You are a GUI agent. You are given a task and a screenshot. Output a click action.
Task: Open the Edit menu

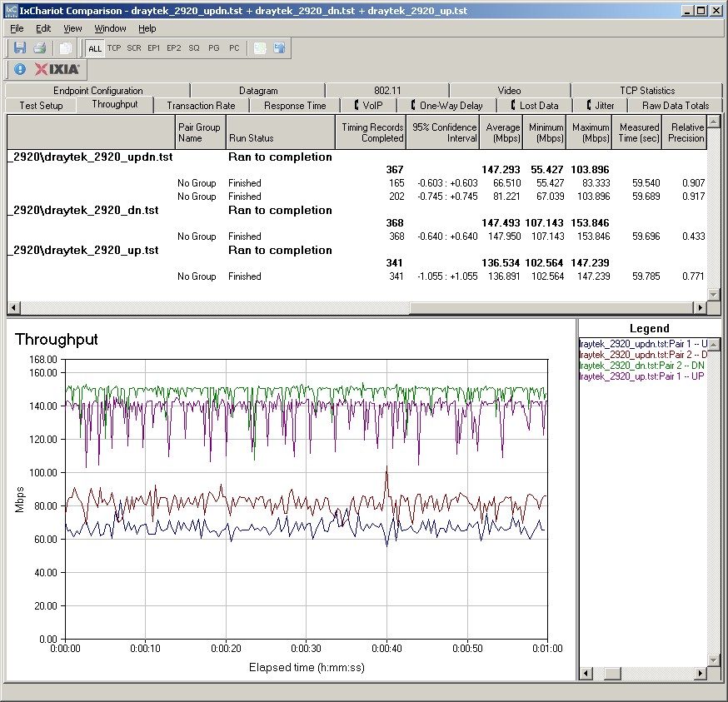click(43, 28)
